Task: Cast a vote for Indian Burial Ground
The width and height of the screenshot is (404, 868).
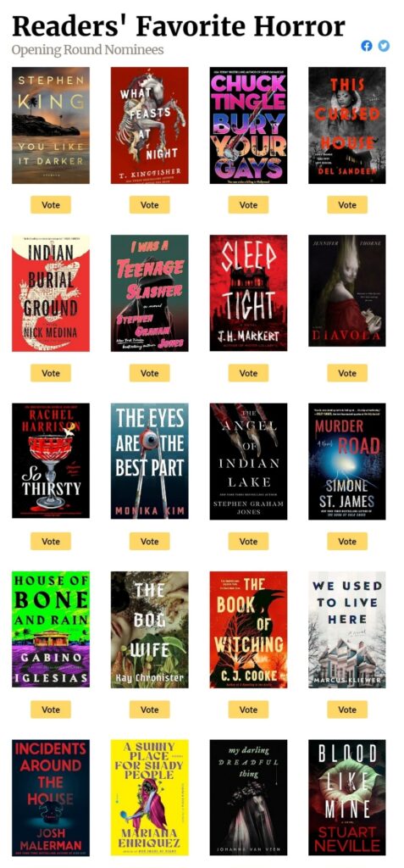Action: click(x=50, y=373)
